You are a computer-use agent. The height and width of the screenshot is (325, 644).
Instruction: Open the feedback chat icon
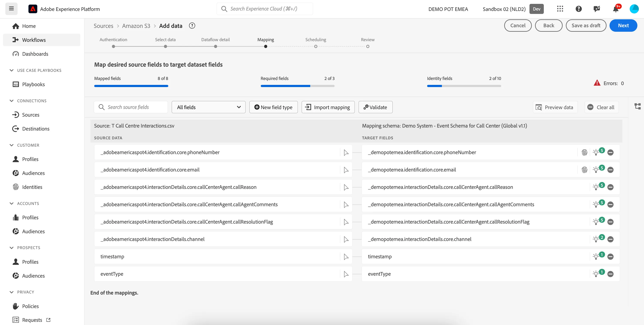pos(597,9)
